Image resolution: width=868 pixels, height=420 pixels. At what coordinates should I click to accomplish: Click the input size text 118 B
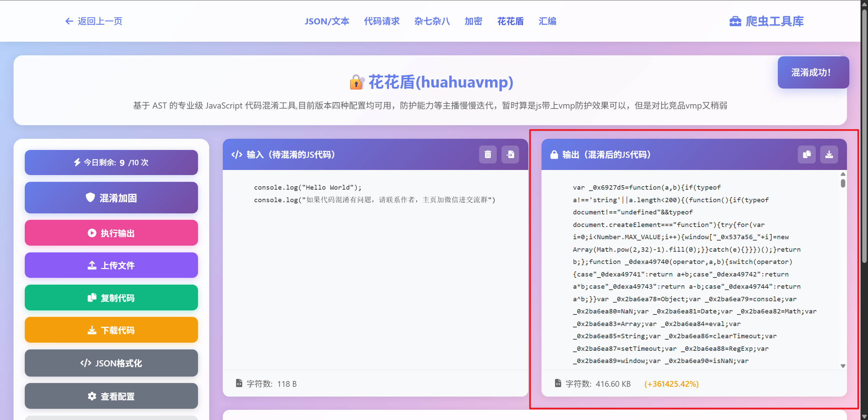287,384
